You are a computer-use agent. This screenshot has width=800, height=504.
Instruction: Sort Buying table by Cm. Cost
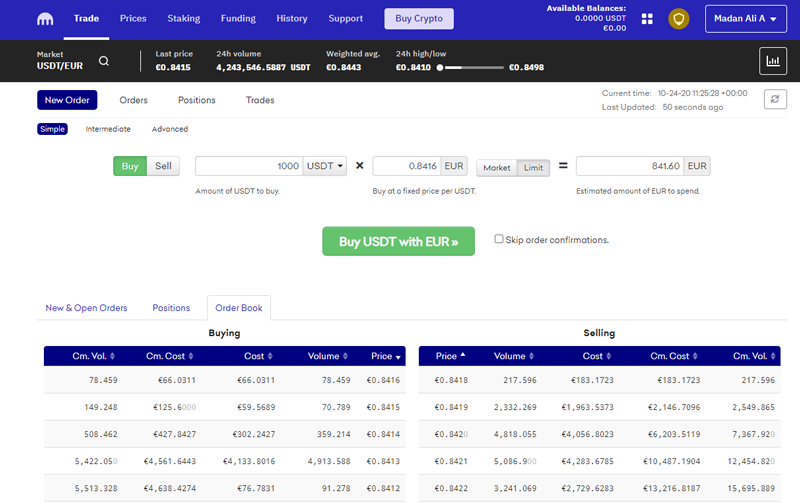pyautogui.click(x=169, y=356)
